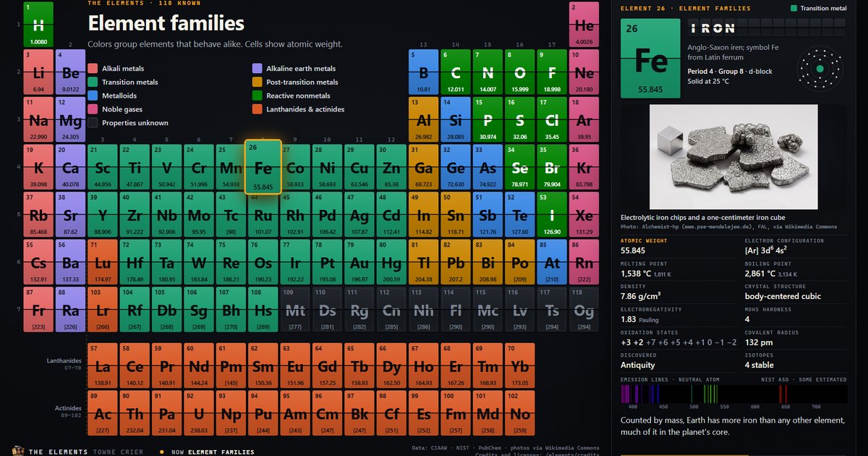Click the 'NOW ELEMENT FAMILIES' footer ticker
868x456 pixels.
pyautogui.click(x=213, y=452)
